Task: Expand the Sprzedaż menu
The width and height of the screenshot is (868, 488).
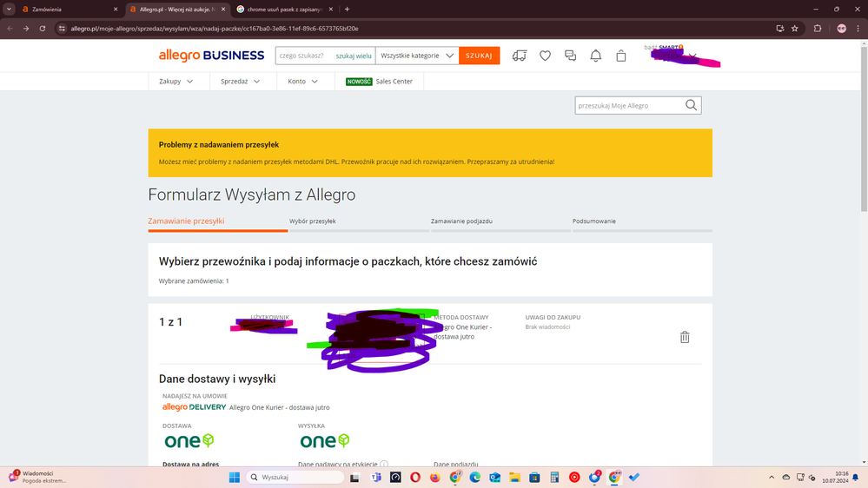Action: pyautogui.click(x=241, y=82)
